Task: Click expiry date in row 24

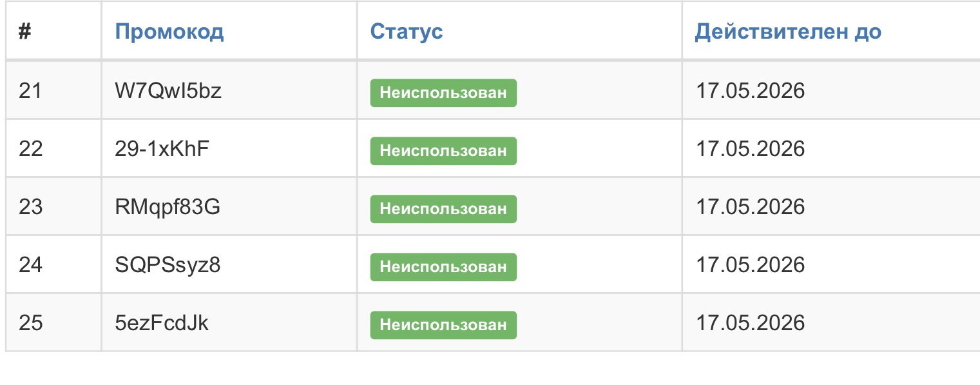Action: (751, 265)
